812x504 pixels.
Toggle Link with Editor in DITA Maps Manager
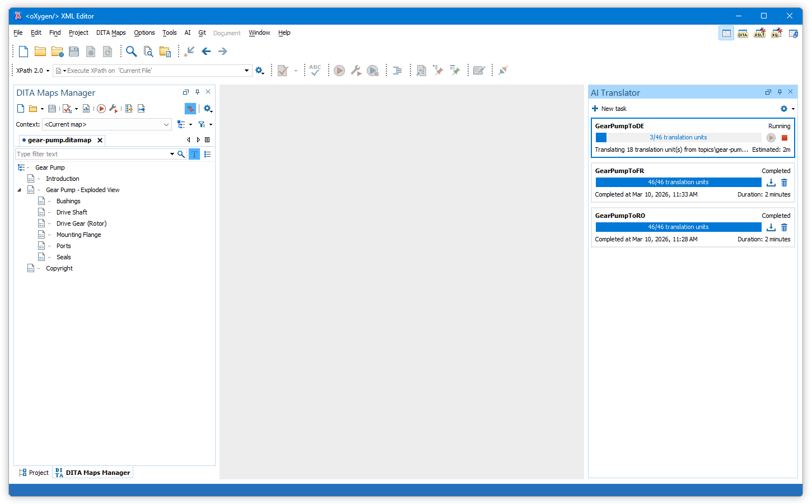click(190, 109)
